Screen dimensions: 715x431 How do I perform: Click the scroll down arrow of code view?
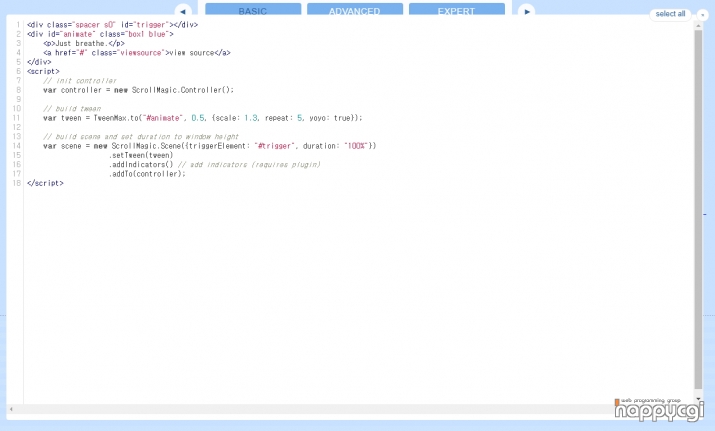click(698, 399)
